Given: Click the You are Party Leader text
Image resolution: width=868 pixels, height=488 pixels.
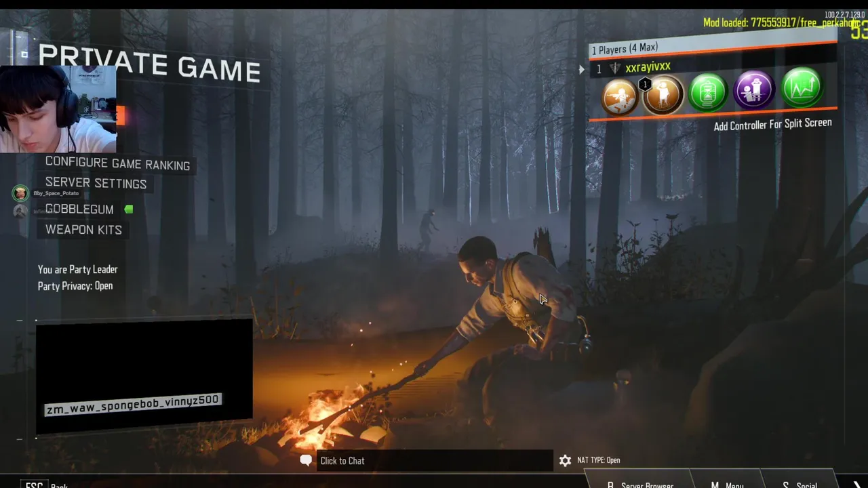Looking at the screenshot, I should click(77, 269).
